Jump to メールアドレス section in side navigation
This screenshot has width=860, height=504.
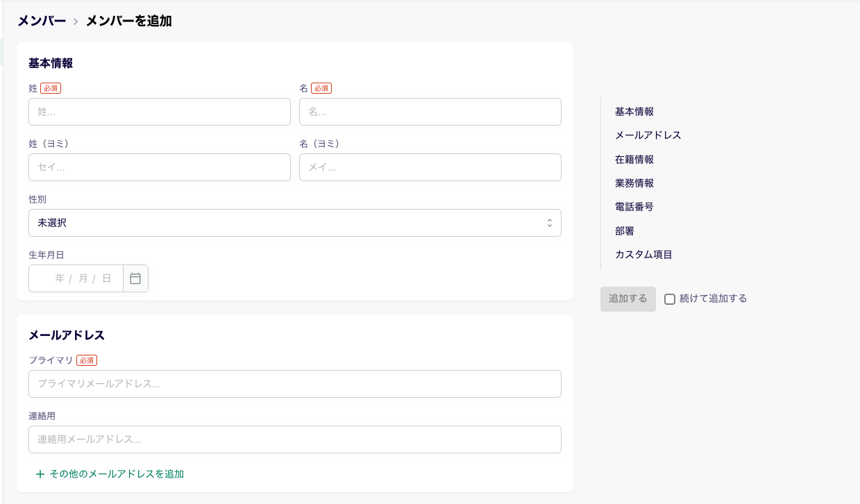pos(648,135)
